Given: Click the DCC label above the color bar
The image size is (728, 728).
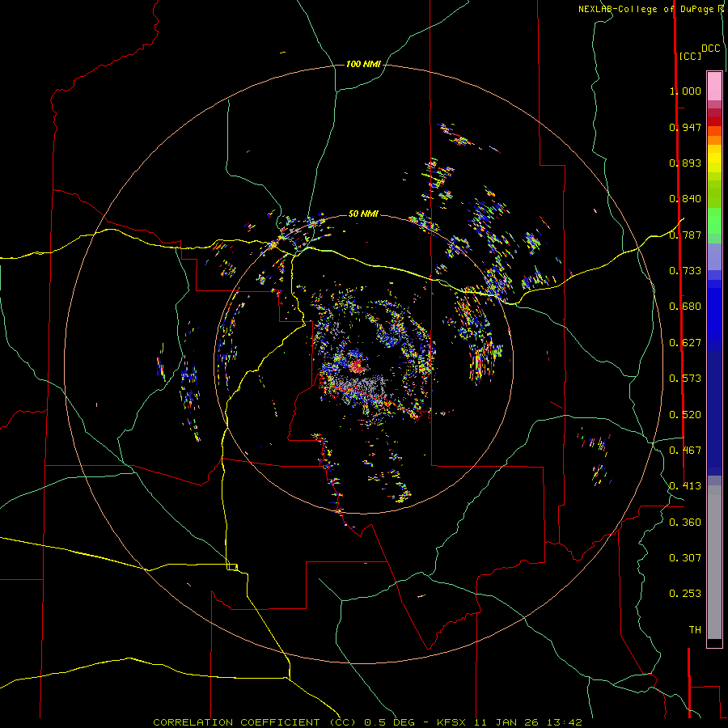Looking at the screenshot, I should pos(711,49).
